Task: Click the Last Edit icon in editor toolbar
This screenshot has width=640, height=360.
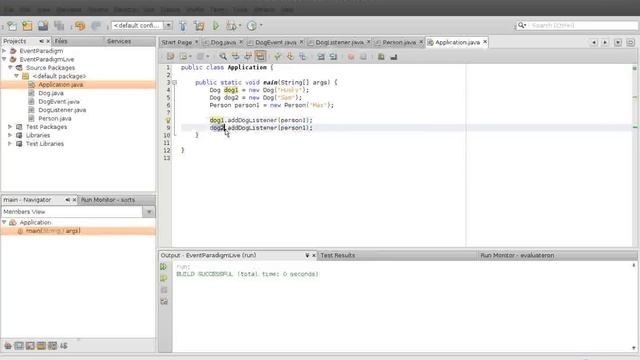Action: tap(171, 57)
